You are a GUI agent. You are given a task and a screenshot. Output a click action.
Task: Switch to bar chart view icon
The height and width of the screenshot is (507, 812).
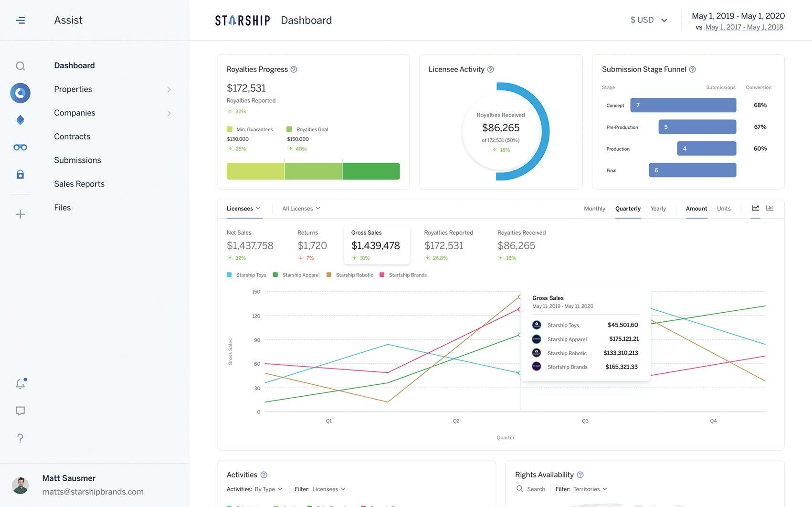[770, 208]
